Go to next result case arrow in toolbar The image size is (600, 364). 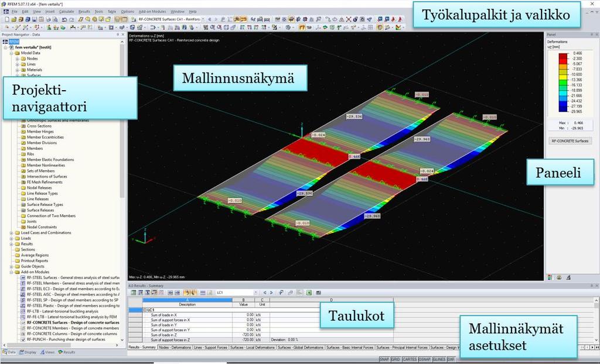(x=216, y=19)
